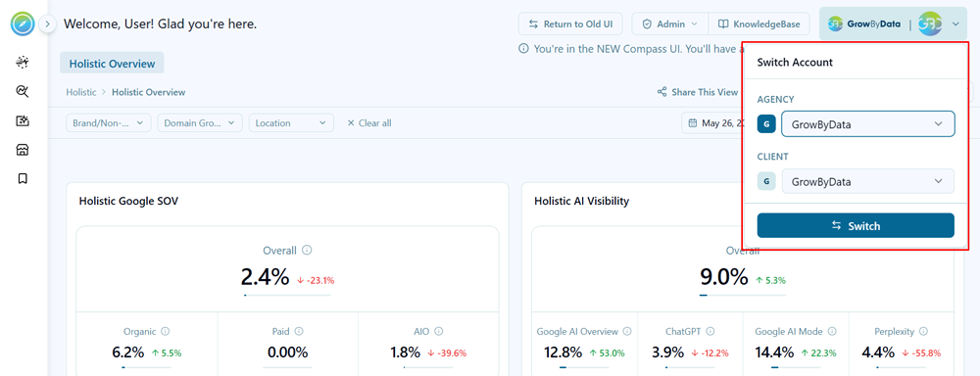Select the Holistic Overview tab
The width and height of the screenshot is (980, 376).
coord(112,63)
